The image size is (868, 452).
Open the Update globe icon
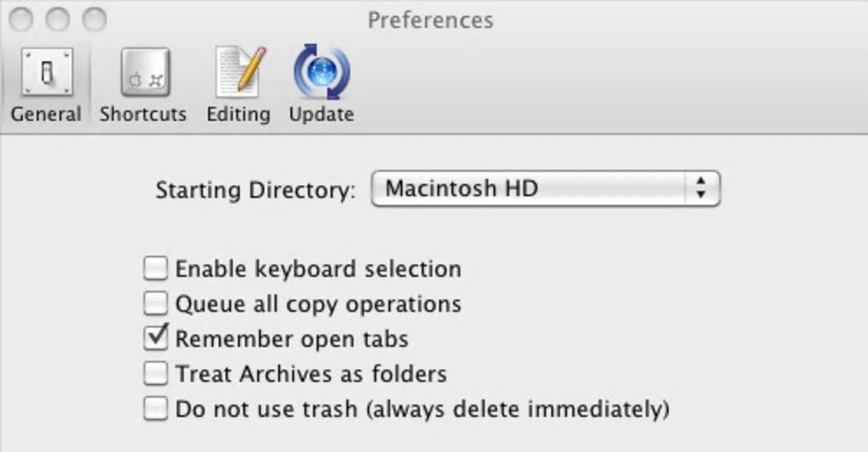point(321,72)
